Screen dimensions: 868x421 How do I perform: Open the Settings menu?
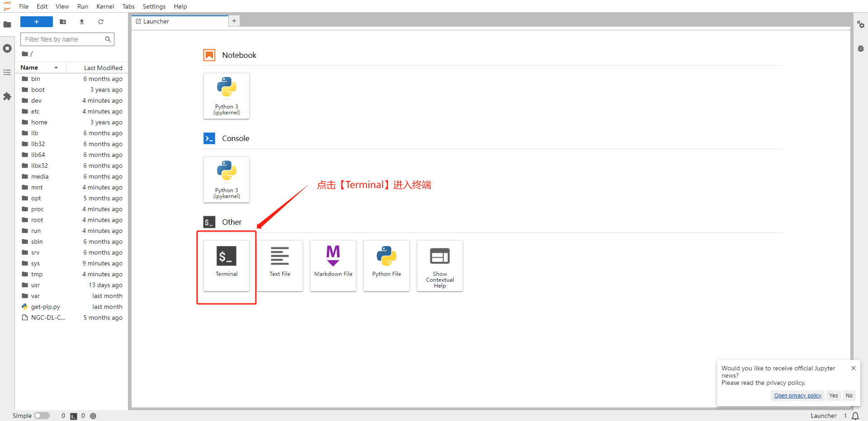154,6
